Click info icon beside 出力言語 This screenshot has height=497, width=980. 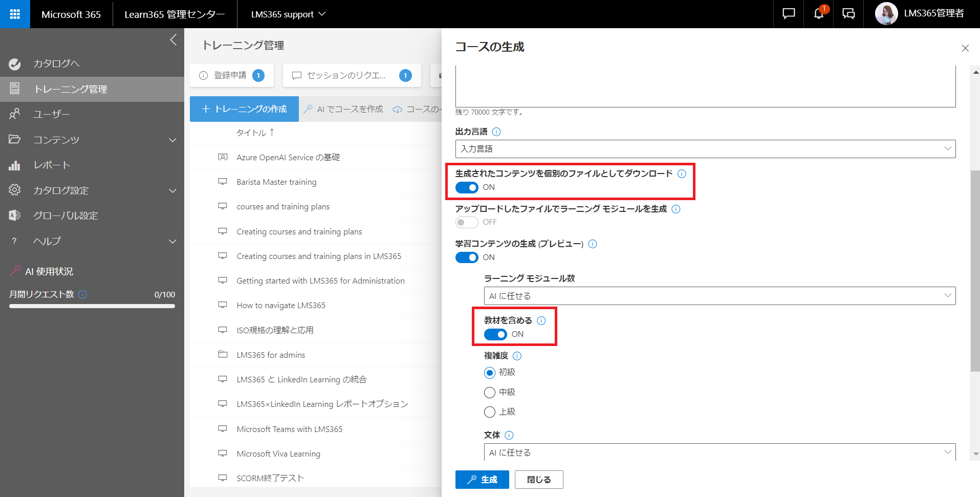pos(496,132)
